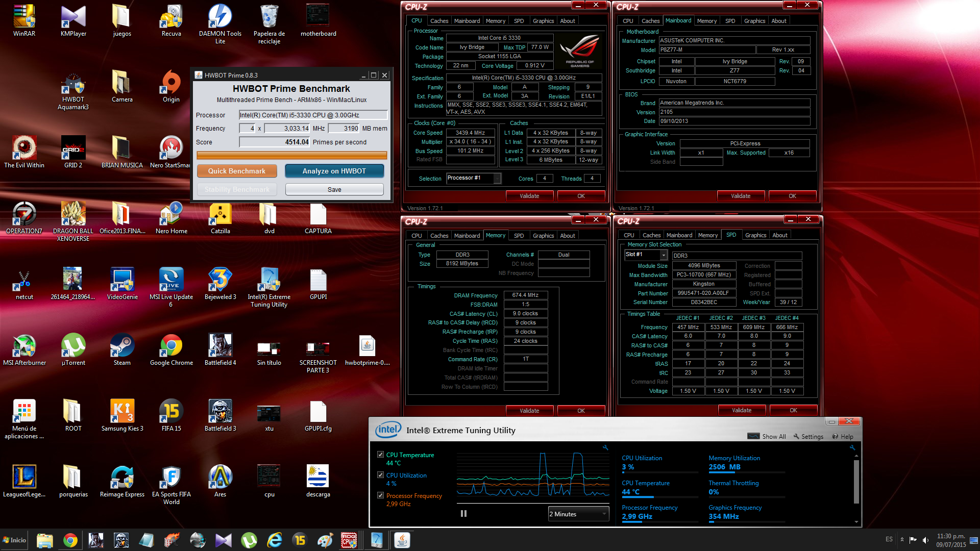Select CPU tab in bottom-right CPU-Z window
This screenshot has width=980, height=551.
coord(629,235)
